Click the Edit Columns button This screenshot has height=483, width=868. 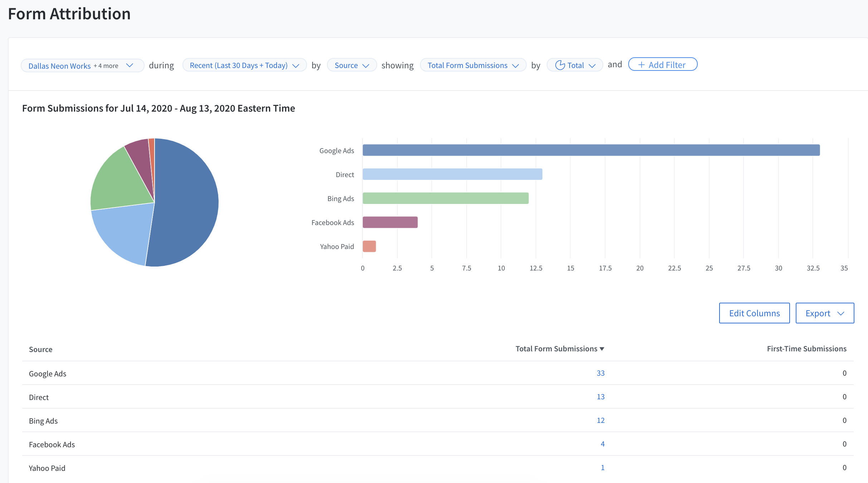coord(754,313)
